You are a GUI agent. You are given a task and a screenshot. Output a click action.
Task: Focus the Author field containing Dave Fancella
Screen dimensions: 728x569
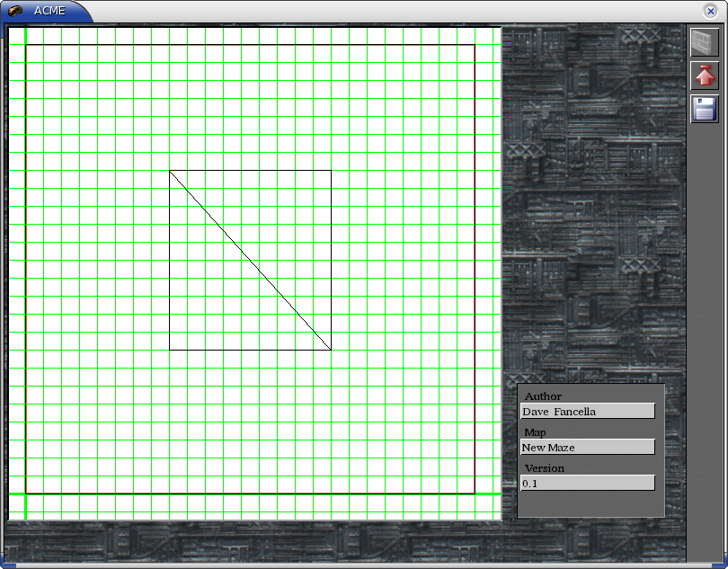[x=587, y=412]
